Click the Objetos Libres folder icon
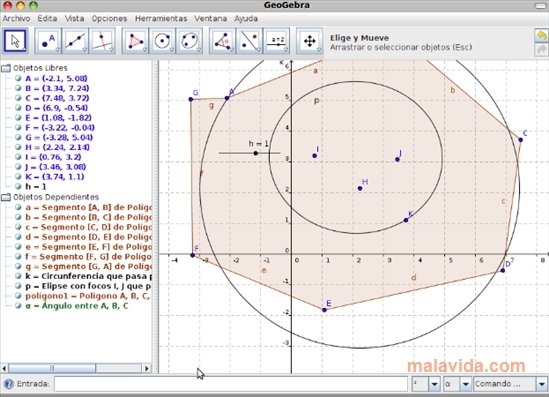The width and height of the screenshot is (549, 397). 6,68
